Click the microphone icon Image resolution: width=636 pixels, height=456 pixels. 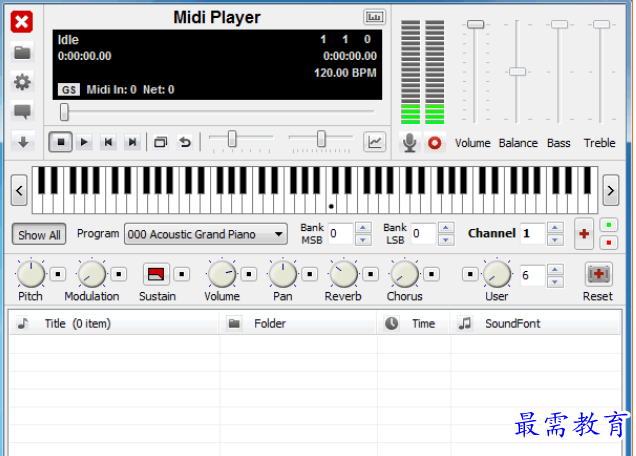pos(410,143)
